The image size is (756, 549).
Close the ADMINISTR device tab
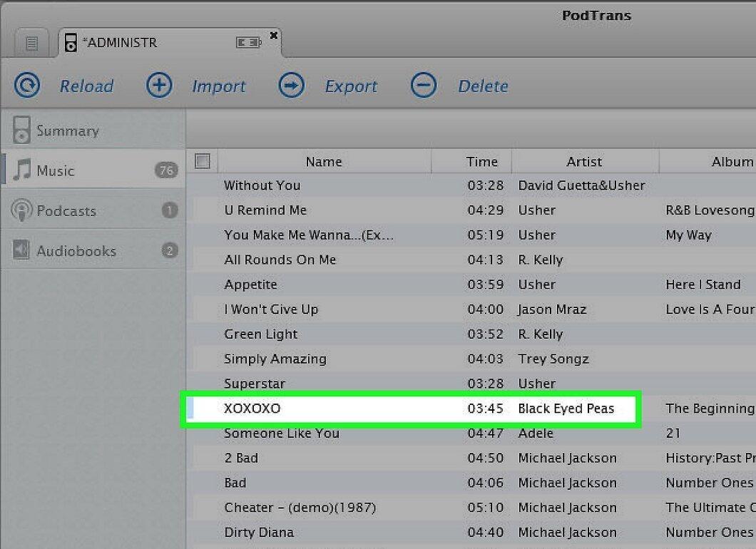coord(273,35)
